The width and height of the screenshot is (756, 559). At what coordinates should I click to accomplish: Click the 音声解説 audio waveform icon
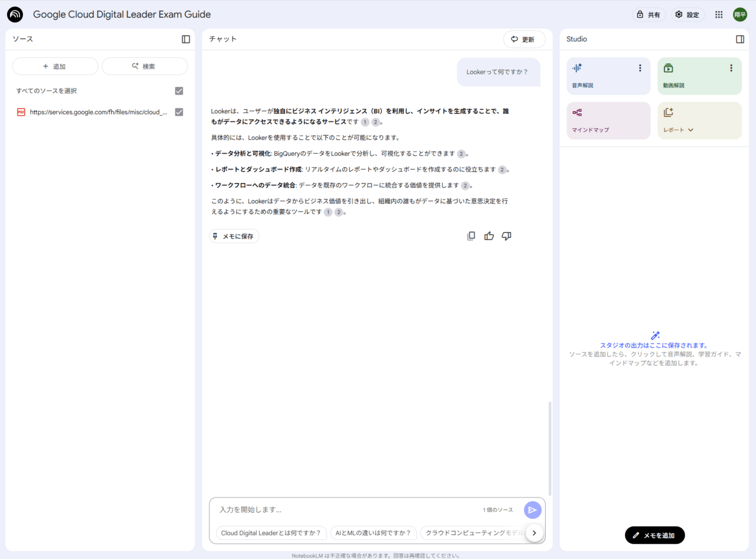[577, 68]
